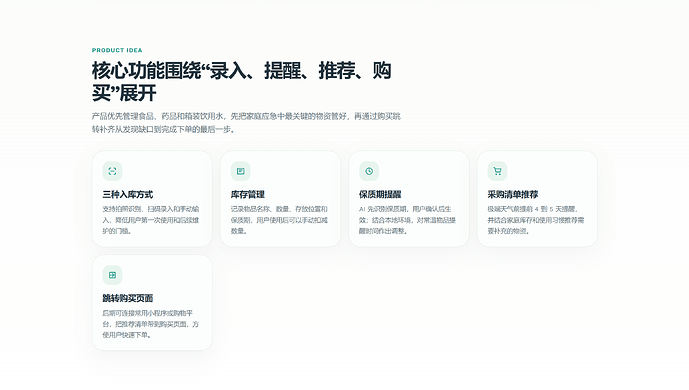Click the shopping cart icon above 采购清单推荐

tap(497, 171)
